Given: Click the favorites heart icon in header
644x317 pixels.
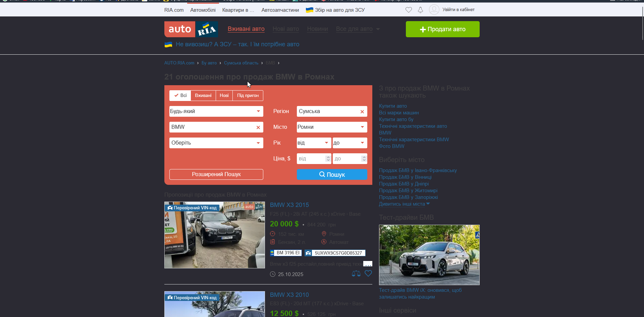Looking at the screenshot, I should 408,10.
